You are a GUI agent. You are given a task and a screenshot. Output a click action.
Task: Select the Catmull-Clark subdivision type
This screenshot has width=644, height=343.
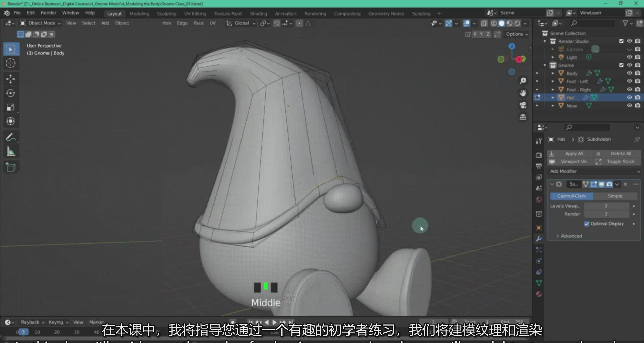click(x=572, y=196)
